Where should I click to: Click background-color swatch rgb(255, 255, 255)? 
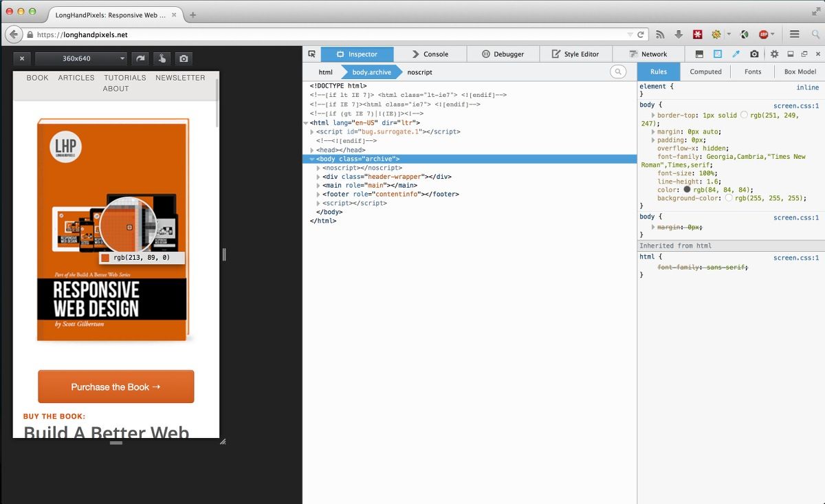(729, 198)
